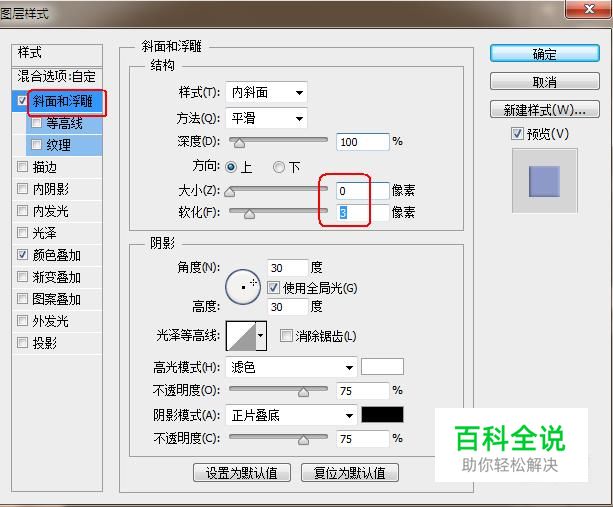
Task: Select the 下 direction radio button
Action: [x=279, y=167]
